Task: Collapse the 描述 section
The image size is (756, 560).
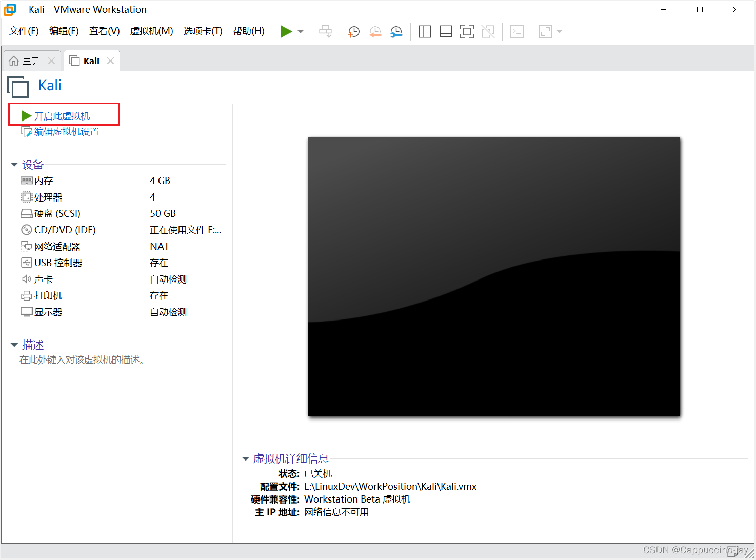Action: (14, 345)
